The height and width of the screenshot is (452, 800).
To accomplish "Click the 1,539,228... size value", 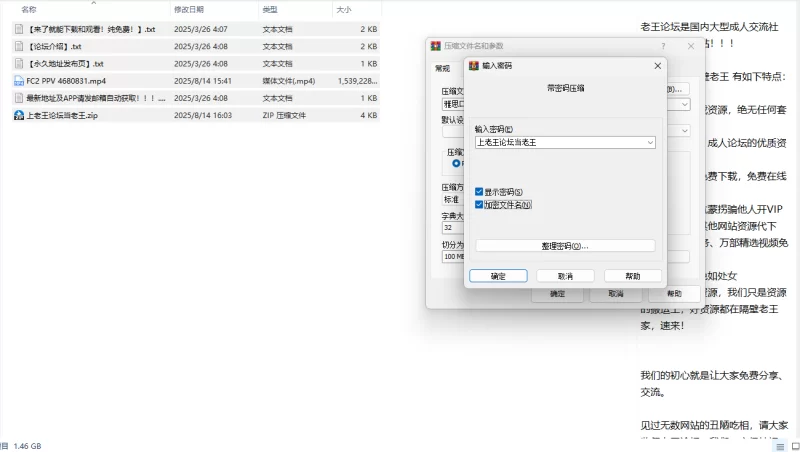I will point(357,81).
